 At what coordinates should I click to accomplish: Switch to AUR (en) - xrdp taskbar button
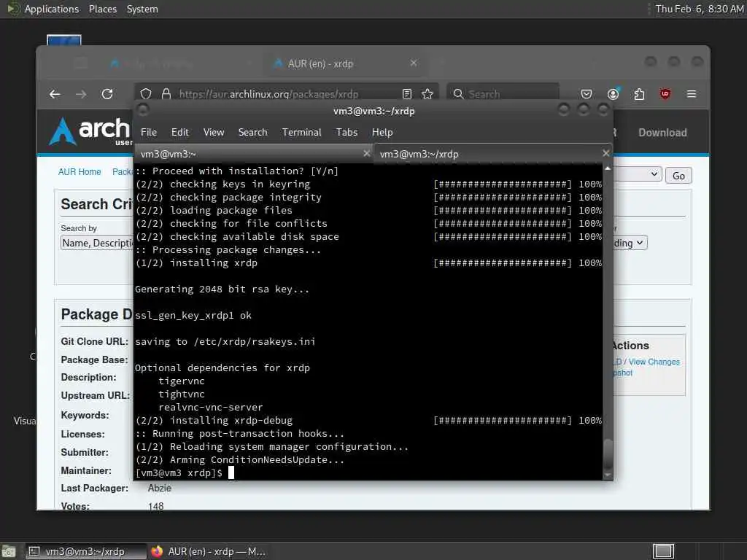click(x=208, y=551)
